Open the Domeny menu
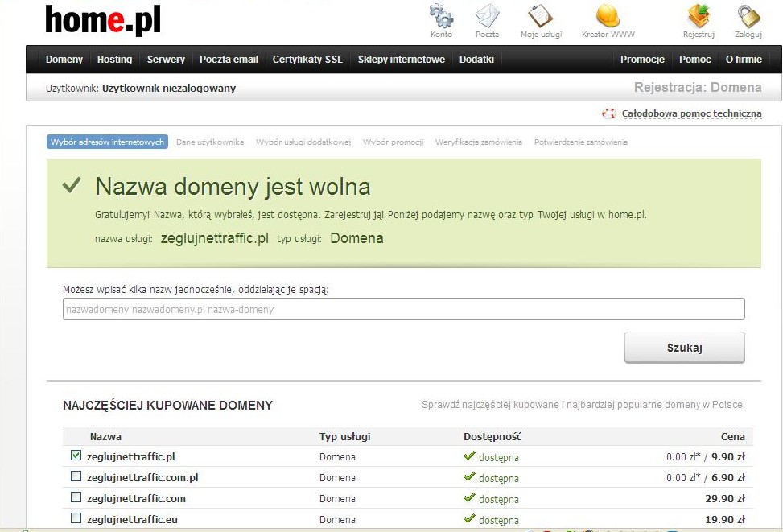The width and height of the screenshot is (783, 532). (64, 59)
